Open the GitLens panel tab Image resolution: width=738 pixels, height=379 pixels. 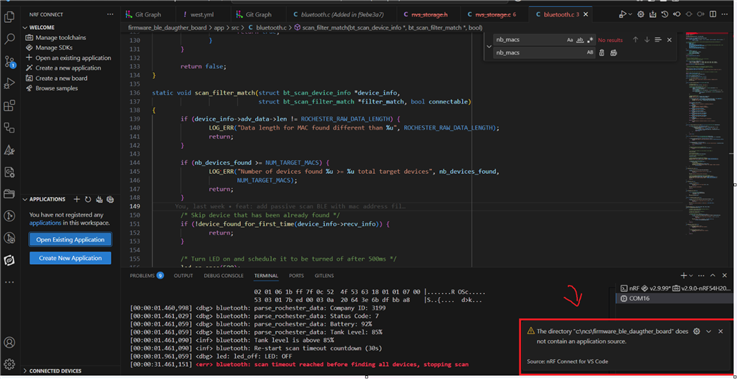(324, 275)
